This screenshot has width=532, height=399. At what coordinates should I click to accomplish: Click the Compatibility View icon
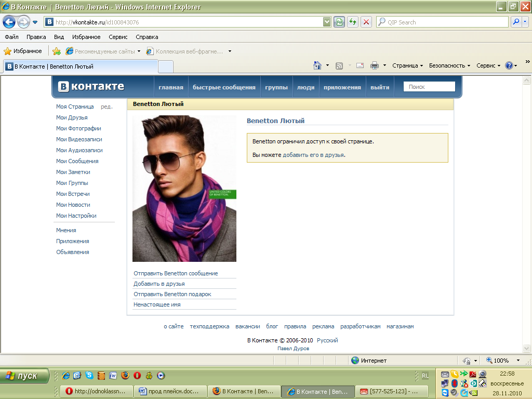coord(339,22)
